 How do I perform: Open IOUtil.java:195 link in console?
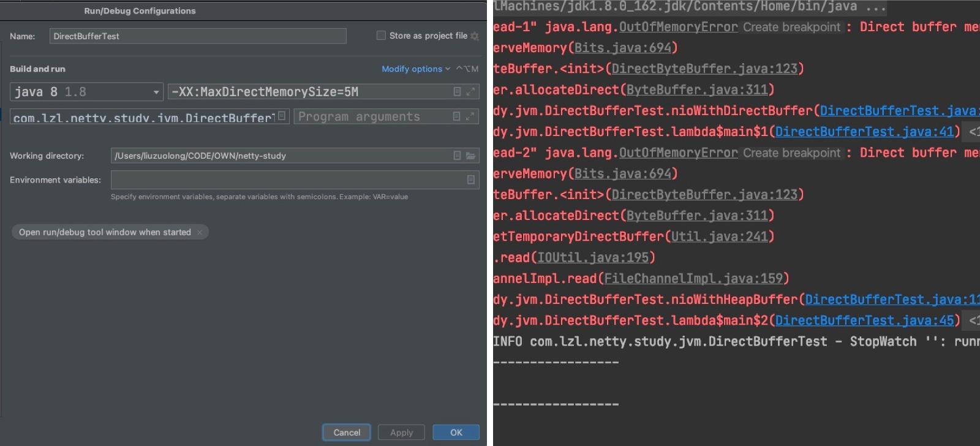click(593, 258)
